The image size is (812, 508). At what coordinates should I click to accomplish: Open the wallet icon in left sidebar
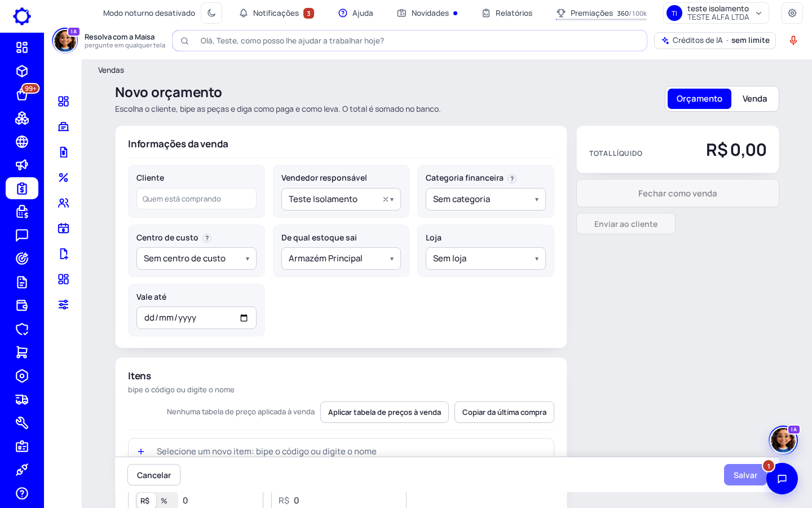click(22, 305)
